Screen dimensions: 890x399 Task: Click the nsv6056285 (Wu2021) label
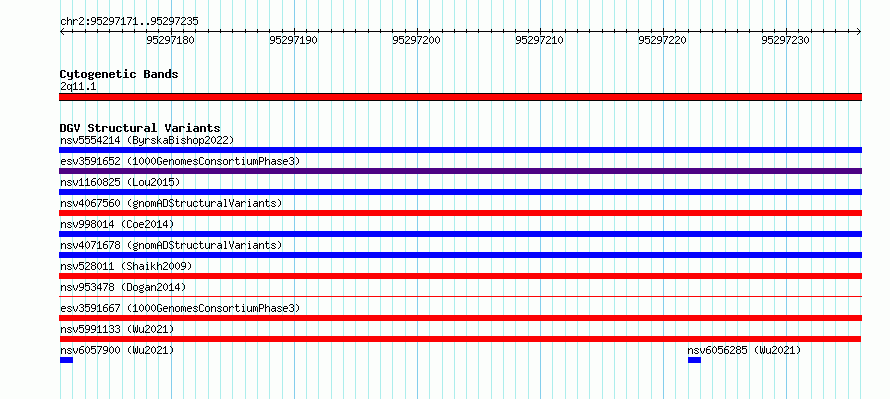tap(745, 350)
